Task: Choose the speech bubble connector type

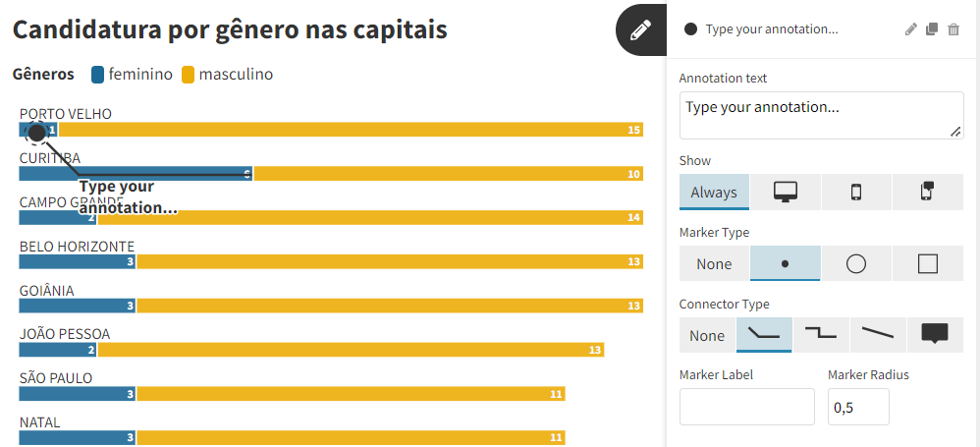Action: (935, 335)
